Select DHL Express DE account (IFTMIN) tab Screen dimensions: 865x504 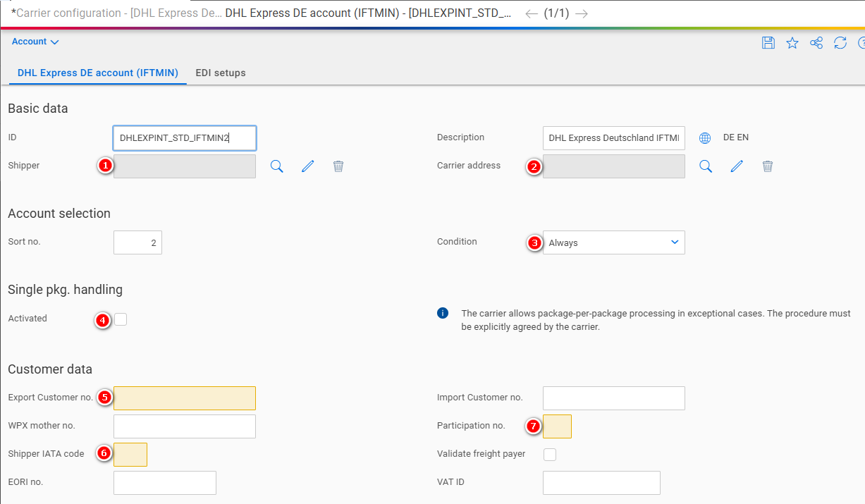point(98,73)
